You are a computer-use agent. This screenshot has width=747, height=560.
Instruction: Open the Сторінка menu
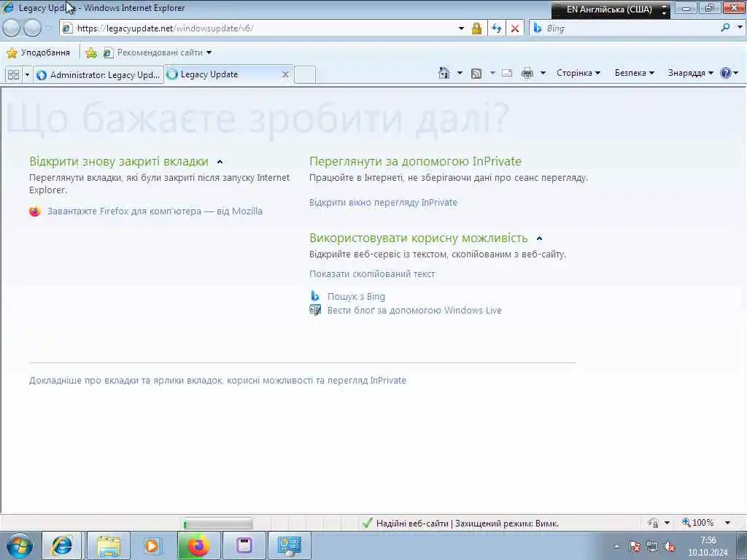pyautogui.click(x=578, y=73)
